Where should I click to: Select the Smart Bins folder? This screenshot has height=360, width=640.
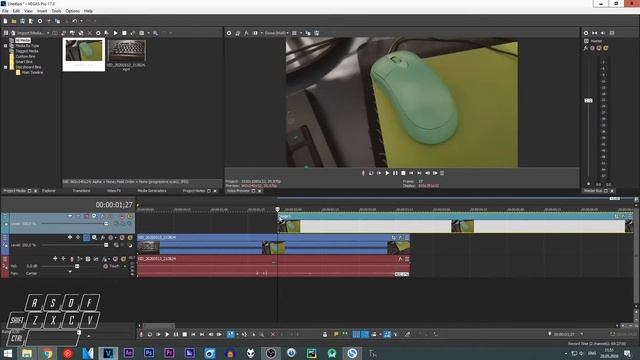click(x=24, y=62)
